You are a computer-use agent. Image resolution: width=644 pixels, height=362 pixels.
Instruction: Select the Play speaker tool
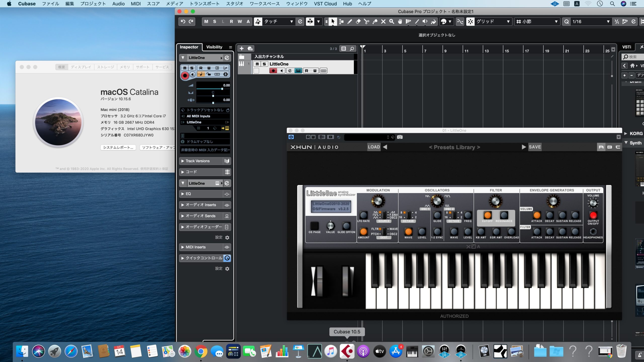[x=425, y=22]
